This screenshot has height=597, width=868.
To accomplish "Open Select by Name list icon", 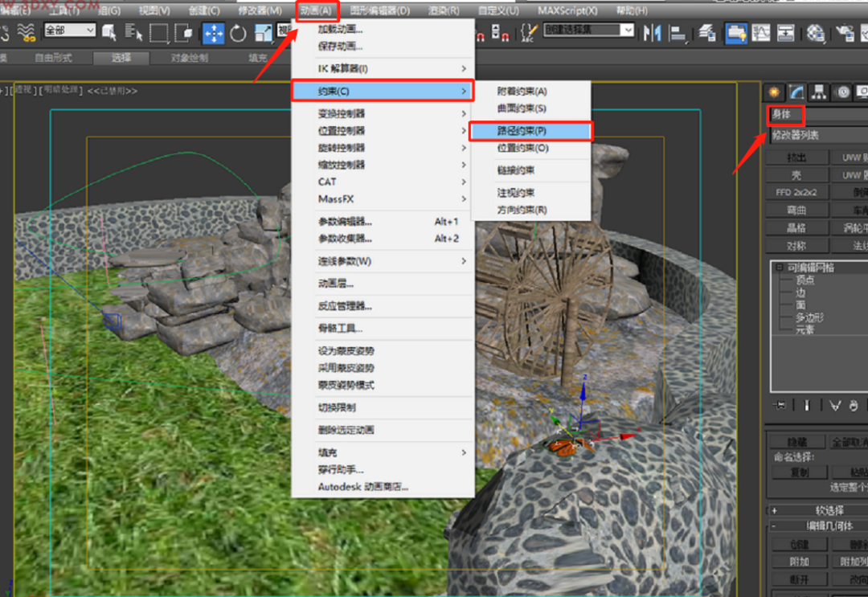I will (x=133, y=33).
